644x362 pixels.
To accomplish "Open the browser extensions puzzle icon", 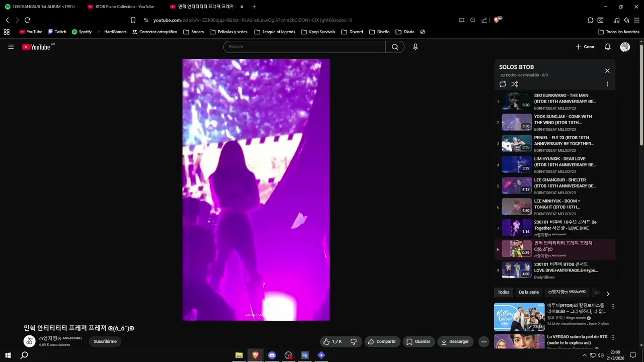I will coord(590,20).
